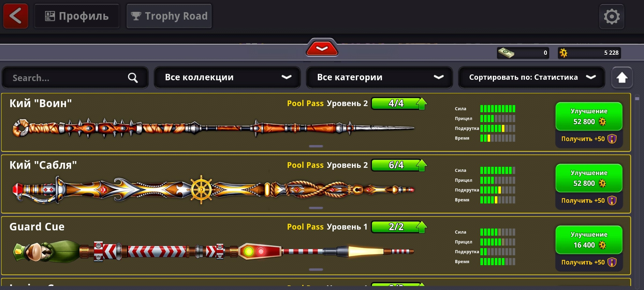Select the Кий "Сабля" cue image
Screen dimensions: 644x290
(x=213, y=190)
